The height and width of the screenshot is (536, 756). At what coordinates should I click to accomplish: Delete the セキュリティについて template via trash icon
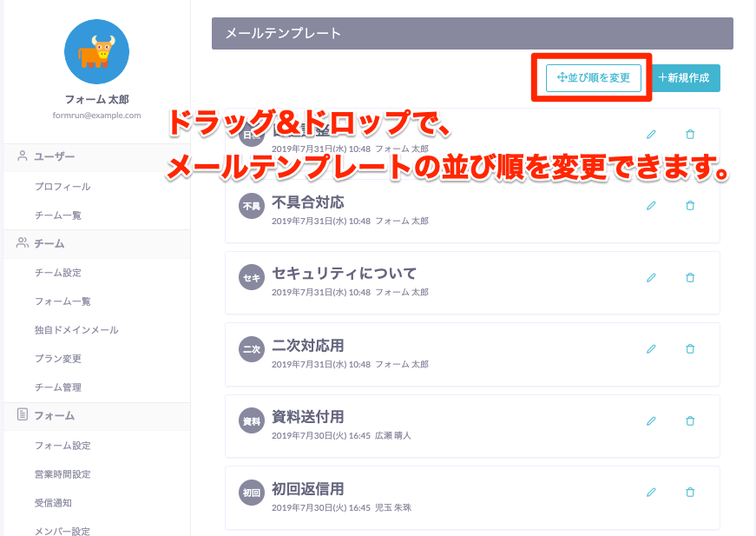click(x=690, y=277)
